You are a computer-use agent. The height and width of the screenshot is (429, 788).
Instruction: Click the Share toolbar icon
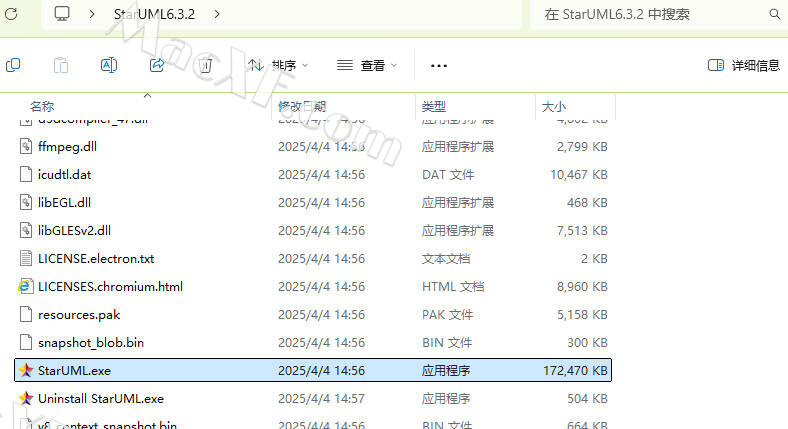[157, 65]
